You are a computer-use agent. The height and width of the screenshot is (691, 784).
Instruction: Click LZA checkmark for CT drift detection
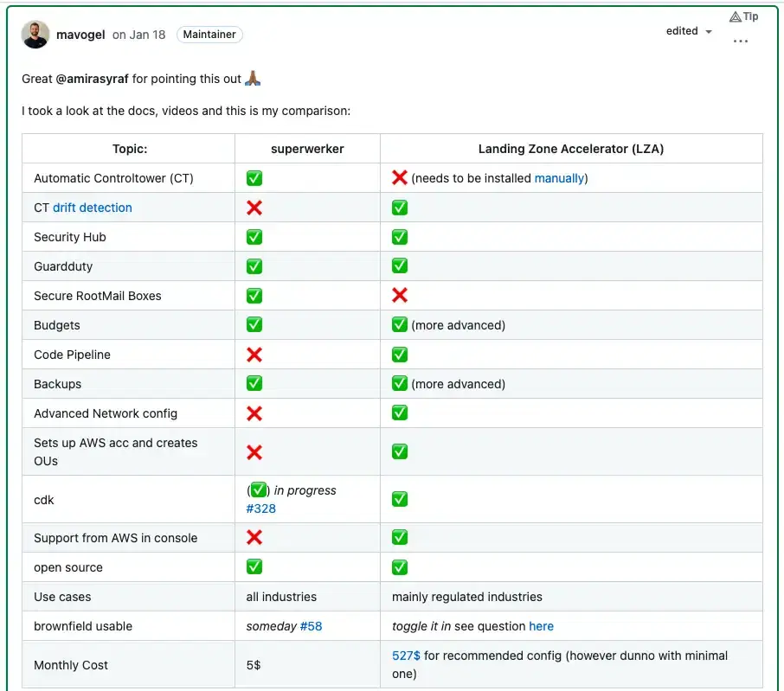tap(400, 208)
